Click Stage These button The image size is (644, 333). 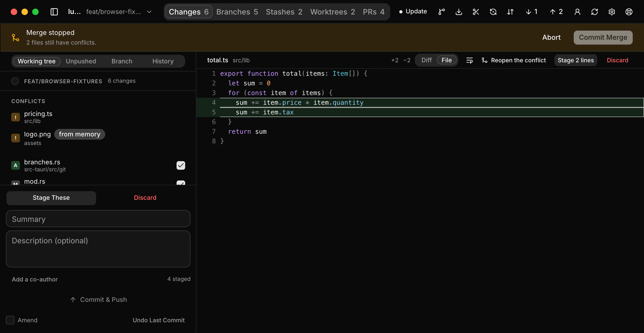pyautogui.click(x=51, y=198)
